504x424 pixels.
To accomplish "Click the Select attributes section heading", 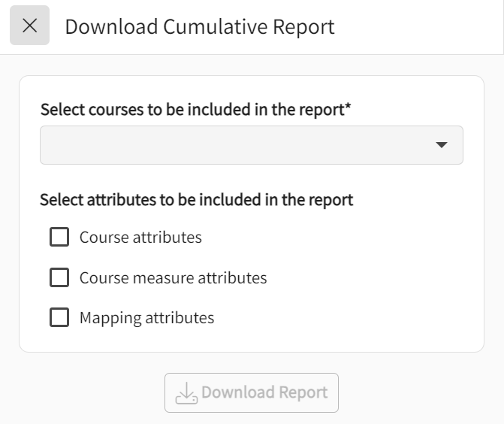I will [x=196, y=200].
